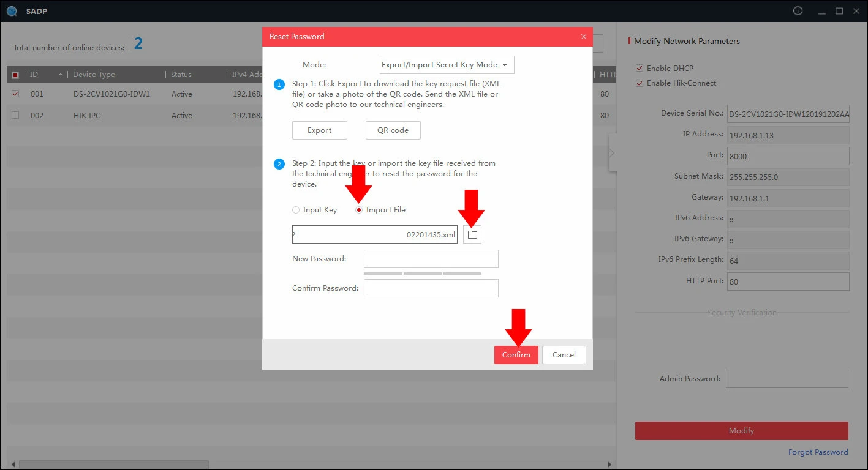Click the info icon in title bar
This screenshot has width=868, height=470.
[798, 11]
